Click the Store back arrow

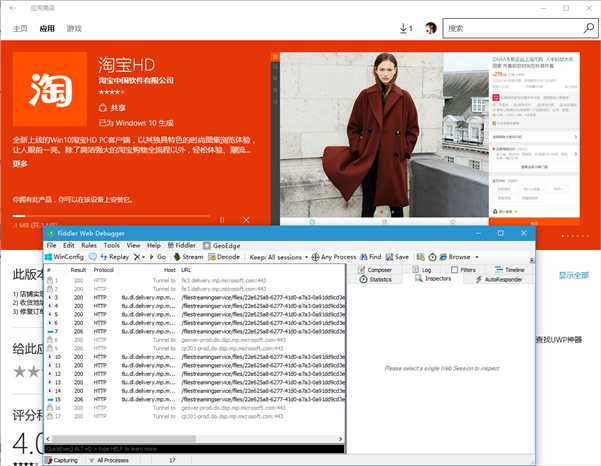tap(13, 8)
